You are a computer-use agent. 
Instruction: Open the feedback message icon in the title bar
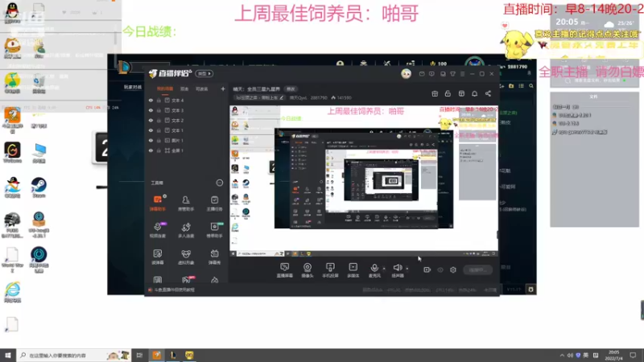tap(431, 74)
